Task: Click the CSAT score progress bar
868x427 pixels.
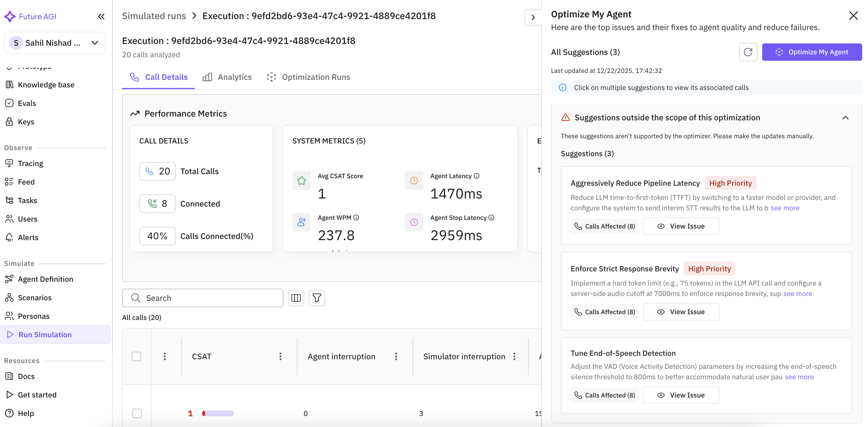Action: tap(218, 413)
